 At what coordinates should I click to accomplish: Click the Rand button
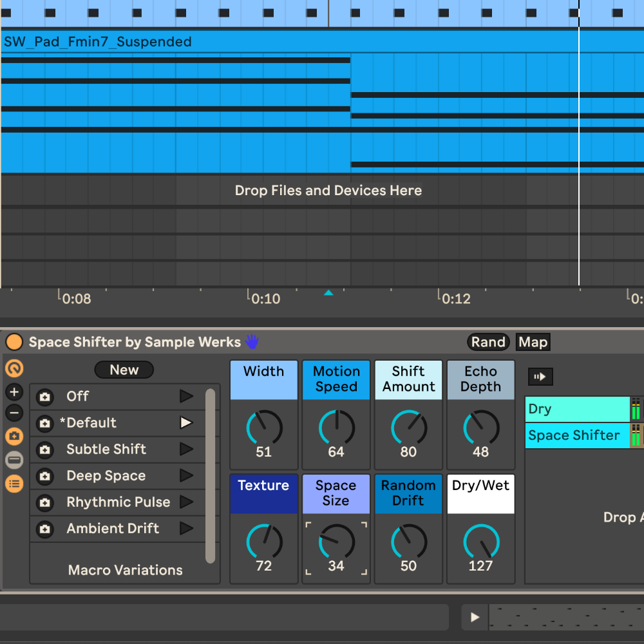[x=488, y=342]
